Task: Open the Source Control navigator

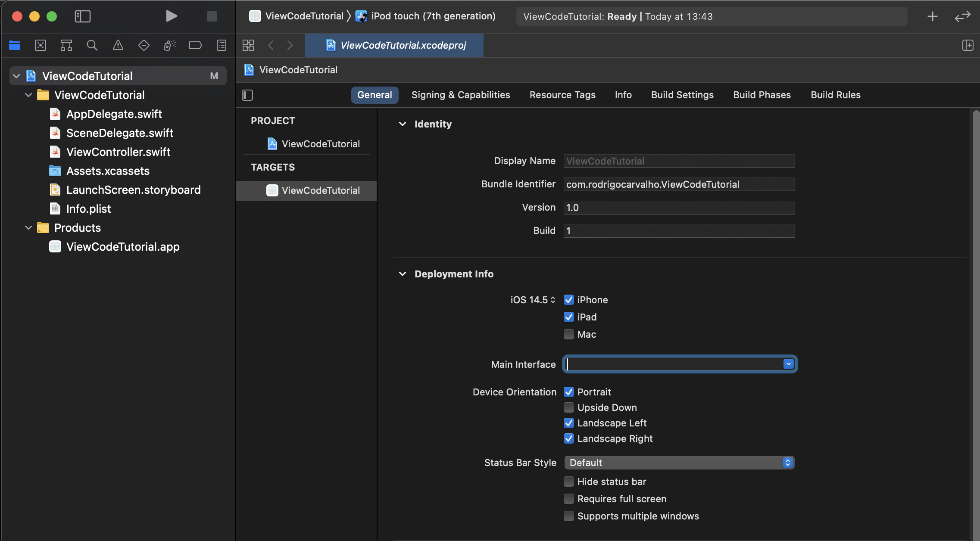Action: pyautogui.click(x=41, y=45)
